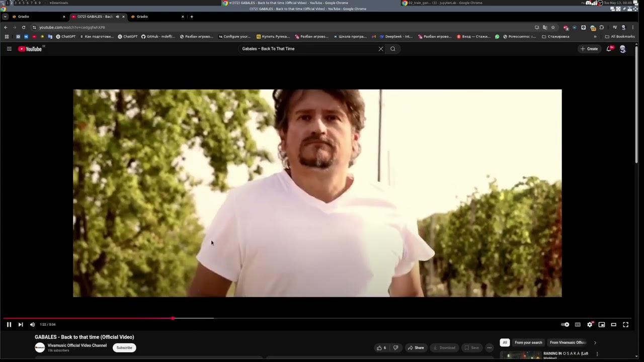Switch to the first Gradio tab
The width and height of the screenshot is (644, 362).
pyautogui.click(x=39, y=17)
